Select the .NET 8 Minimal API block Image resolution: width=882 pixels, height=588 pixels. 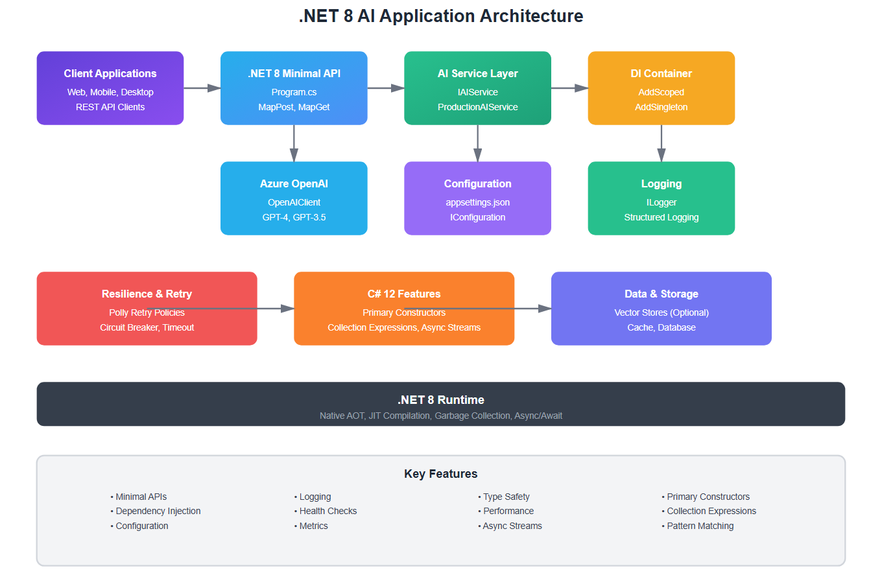(x=294, y=88)
